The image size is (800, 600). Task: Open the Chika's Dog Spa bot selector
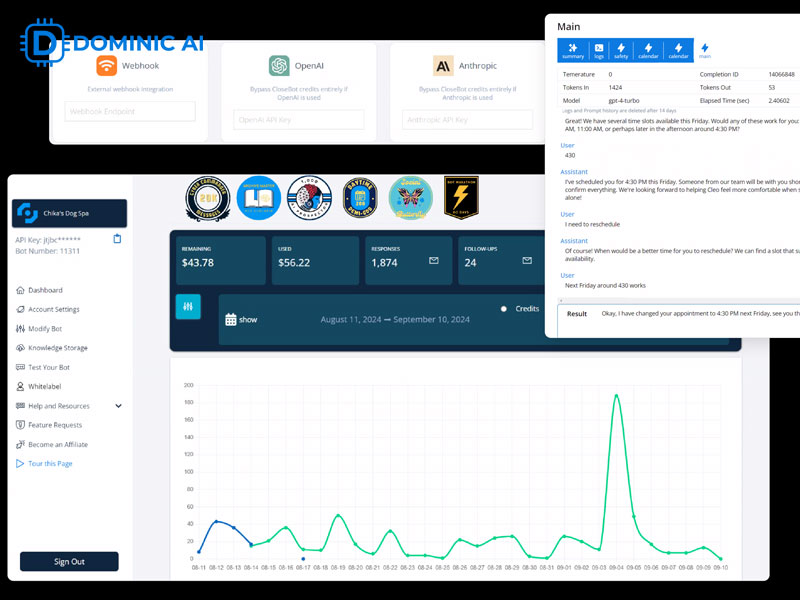click(x=69, y=213)
